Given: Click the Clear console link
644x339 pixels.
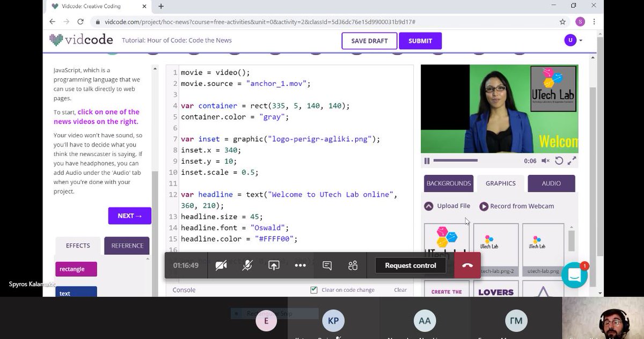Looking at the screenshot, I should coord(400,290).
